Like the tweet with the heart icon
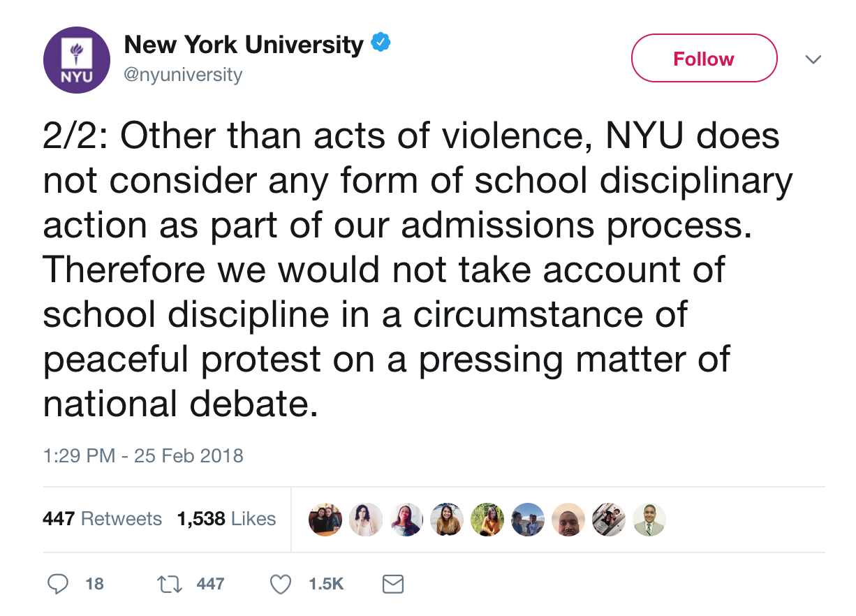856x616 pixels. tap(281, 584)
